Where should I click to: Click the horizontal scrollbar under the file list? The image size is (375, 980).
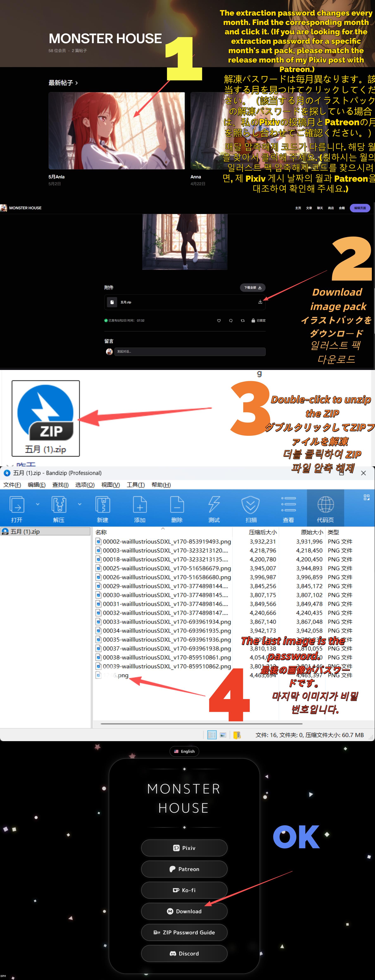[201, 724]
